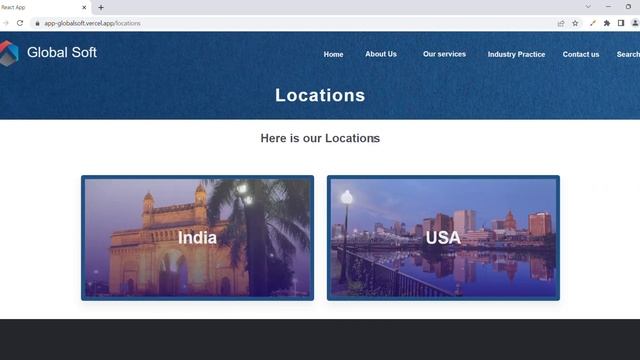Focus the address bar URL
Viewport: 640px width, 360px height.
pyautogui.click(x=92, y=23)
